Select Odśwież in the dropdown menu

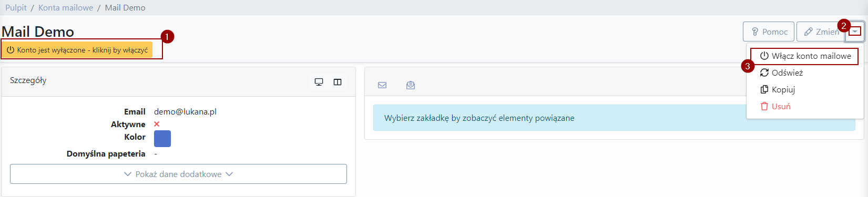coord(781,72)
